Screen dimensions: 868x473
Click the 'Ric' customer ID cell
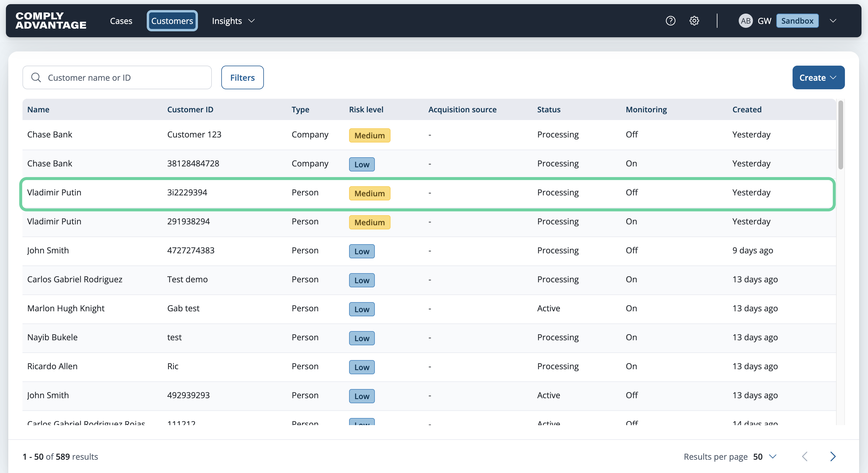click(x=173, y=366)
